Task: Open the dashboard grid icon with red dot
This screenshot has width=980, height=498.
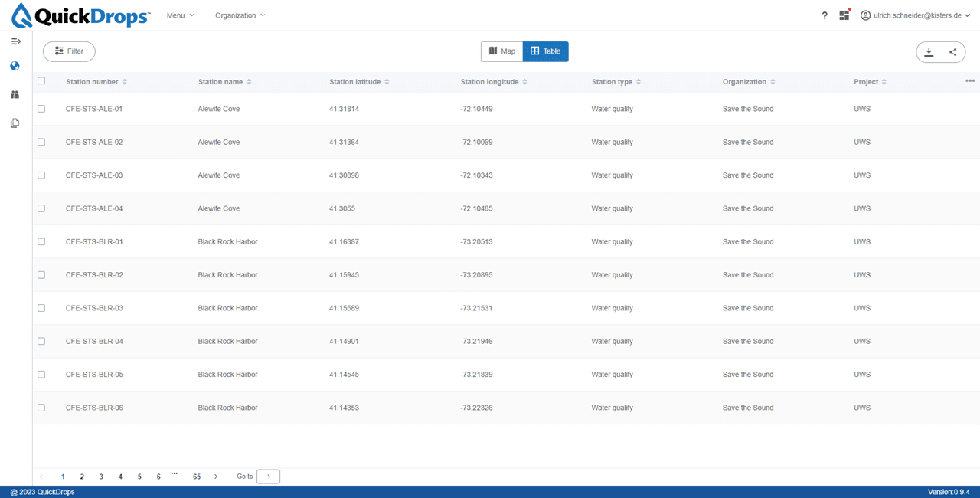Action: point(844,15)
